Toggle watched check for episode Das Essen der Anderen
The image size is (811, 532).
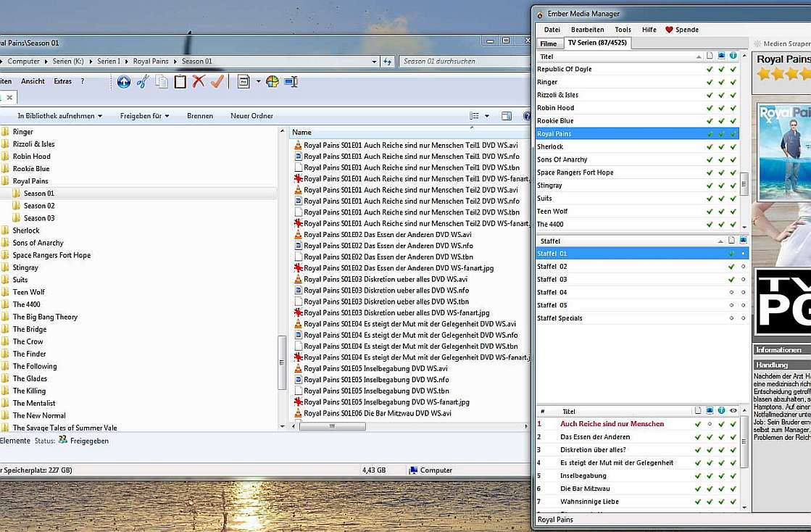point(733,437)
